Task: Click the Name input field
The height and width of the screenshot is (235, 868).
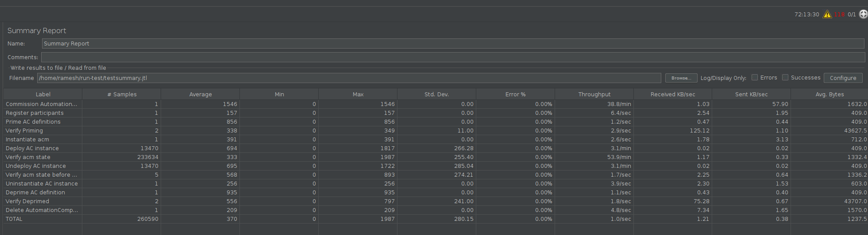Action: click(x=453, y=43)
